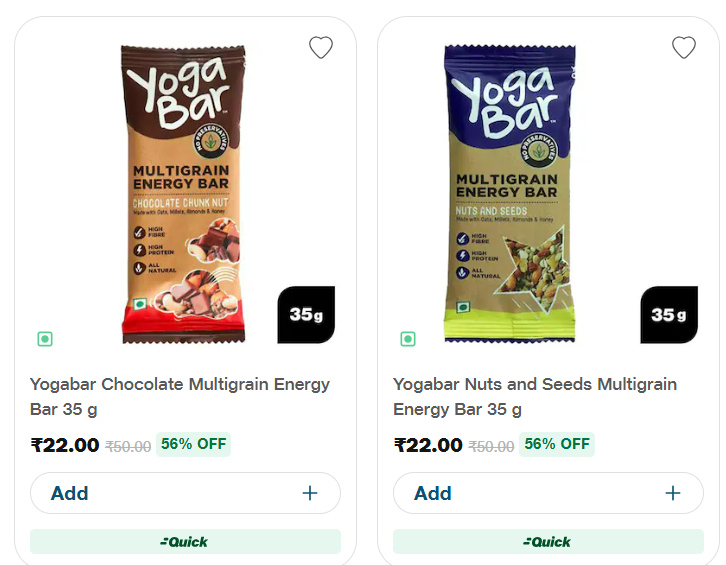Click plus icon on Chocolate bar Add button
726x565 pixels.
[x=310, y=493]
